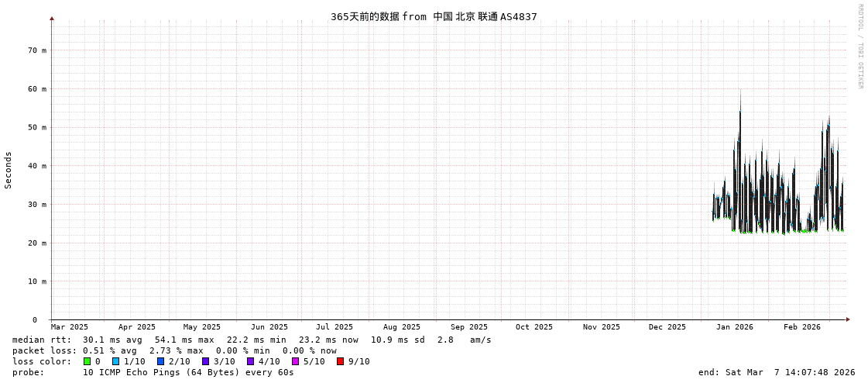The height and width of the screenshot is (383, 868).
Task: Click the green 0 loss color swatch
Action: point(87,361)
